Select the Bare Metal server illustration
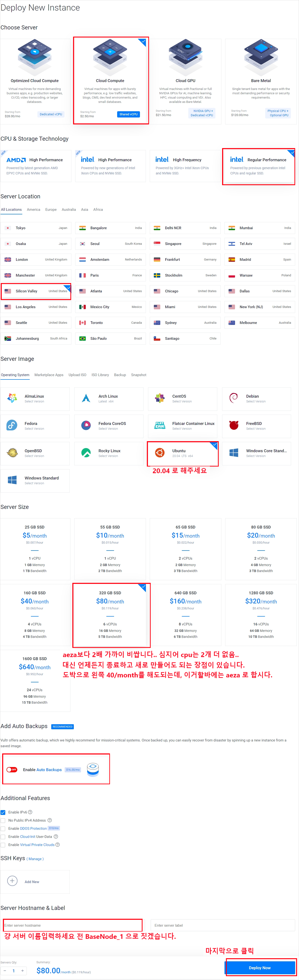Screen dimensions: 299x980 261,57
